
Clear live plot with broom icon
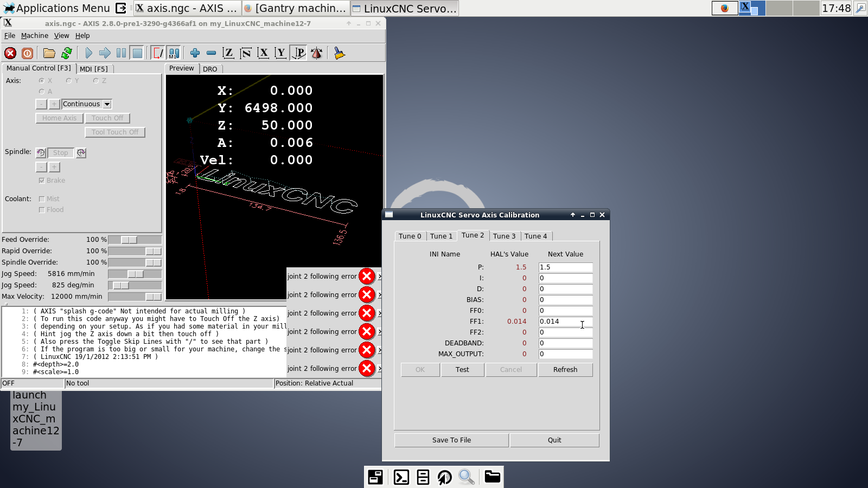[x=339, y=53]
